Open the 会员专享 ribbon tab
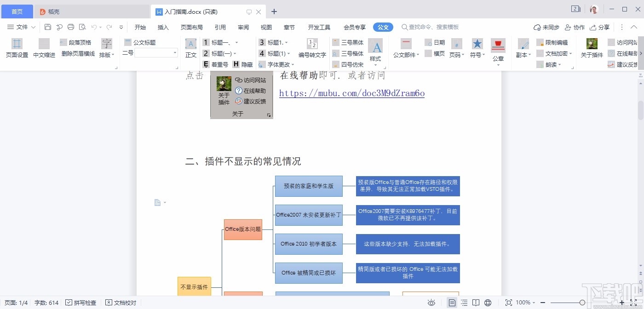 pyautogui.click(x=354, y=27)
